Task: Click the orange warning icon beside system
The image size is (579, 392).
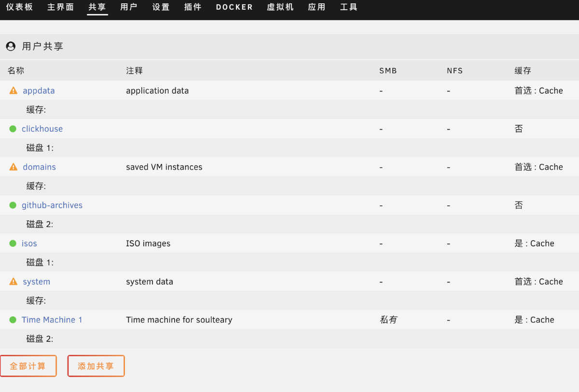Action: tap(14, 282)
